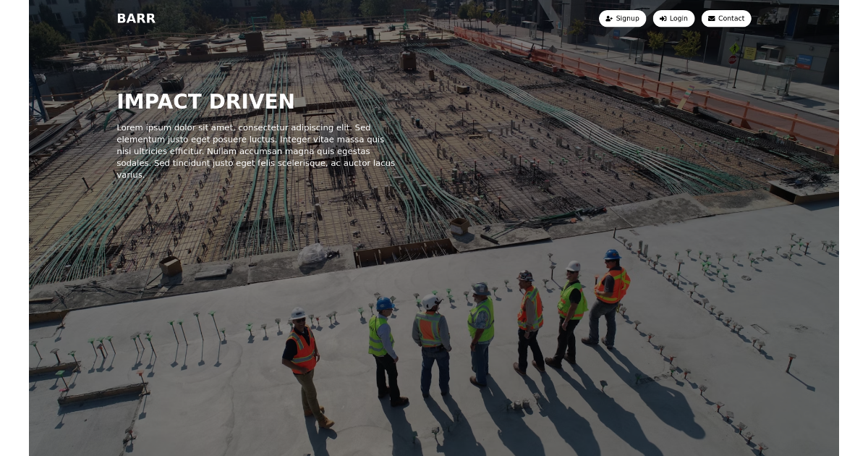Click the IMPACT DRIVEN heading
868x456 pixels.
click(205, 102)
